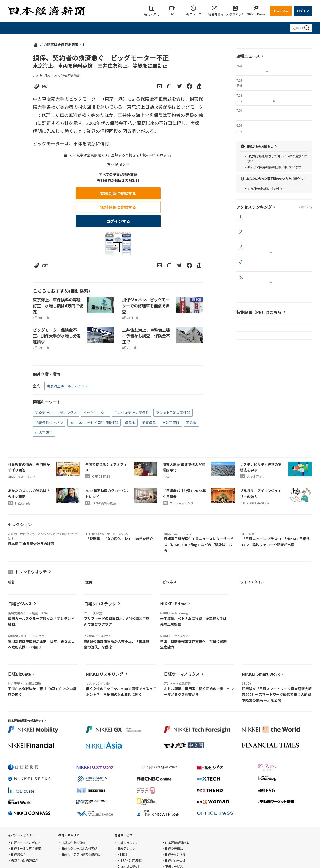Viewport: 320px width, 868px height.
Task: Switch to 注目 tab
Action: pos(89,582)
